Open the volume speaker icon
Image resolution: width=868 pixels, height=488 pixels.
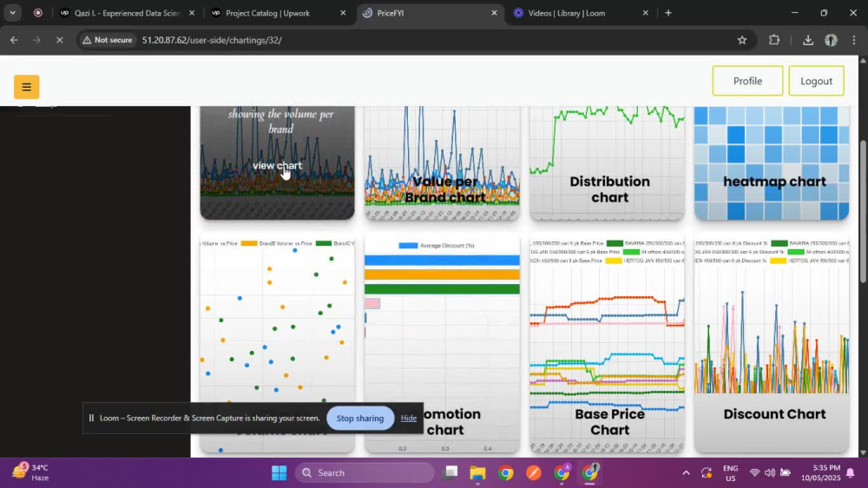coord(769,472)
